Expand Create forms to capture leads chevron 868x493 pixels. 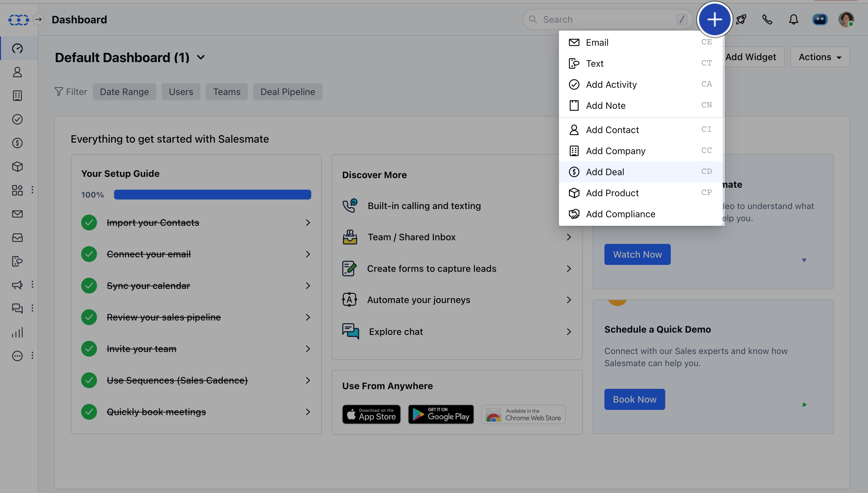[569, 269]
